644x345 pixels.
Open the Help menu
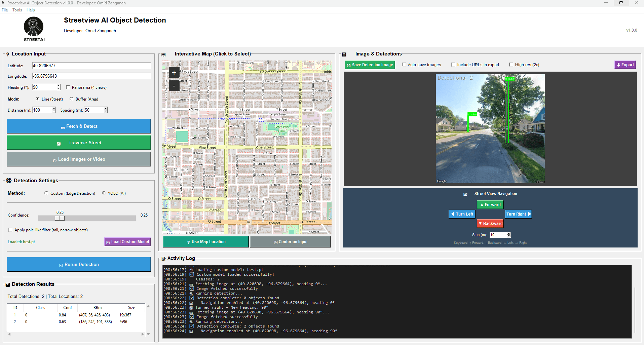[31, 10]
